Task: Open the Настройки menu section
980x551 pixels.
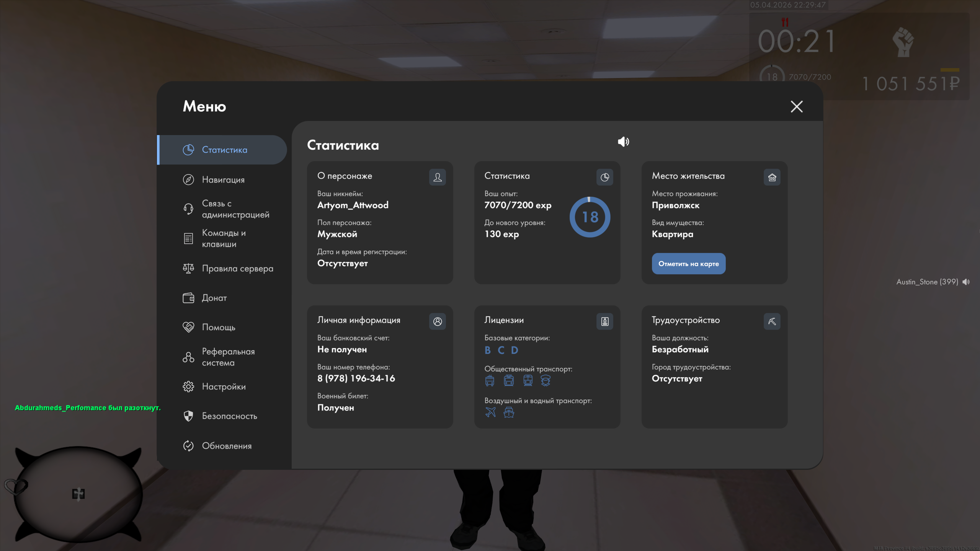Action: tap(224, 386)
